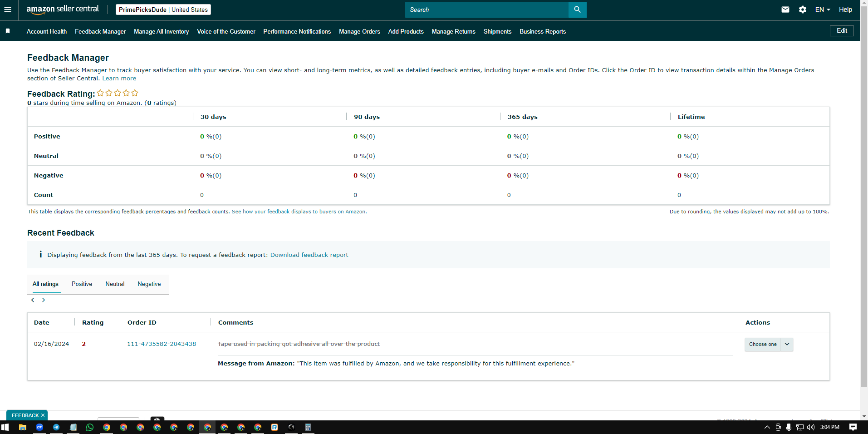Image resolution: width=868 pixels, height=434 pixels.
Task: Click the date 02/16/2024 cell
Action: 52,344
